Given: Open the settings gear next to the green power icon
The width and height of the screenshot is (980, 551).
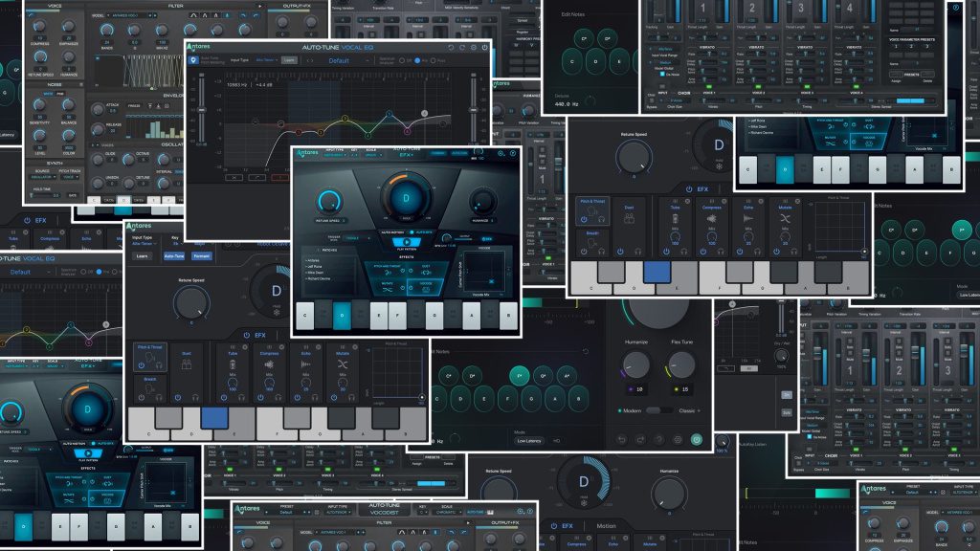Looking at the screenshot, I should (678, 440).
